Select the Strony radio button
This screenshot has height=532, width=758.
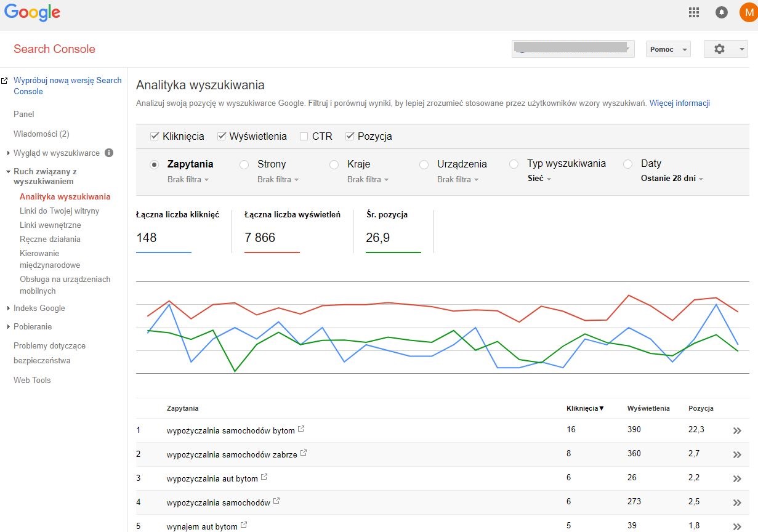tap(244, 164)
